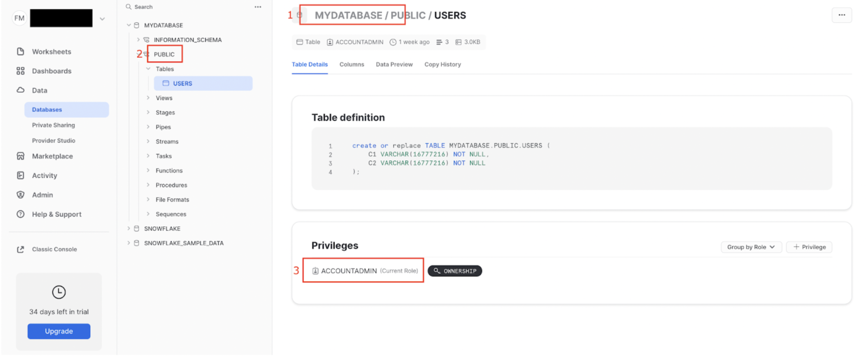868x357 pixels.
Task: Open Provider Studio in the sidebar
Action: tap(54, 141)
